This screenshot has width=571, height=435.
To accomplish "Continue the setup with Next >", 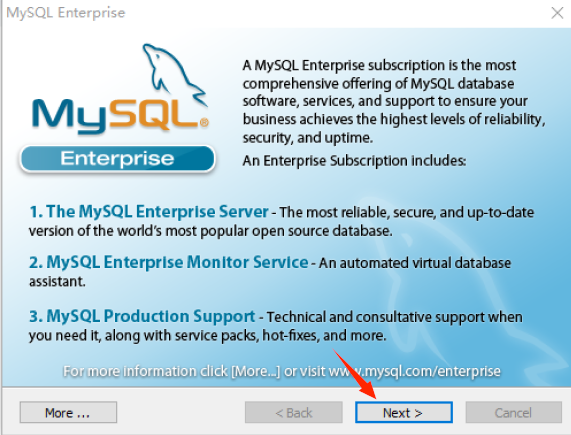I will pos(404,412).
